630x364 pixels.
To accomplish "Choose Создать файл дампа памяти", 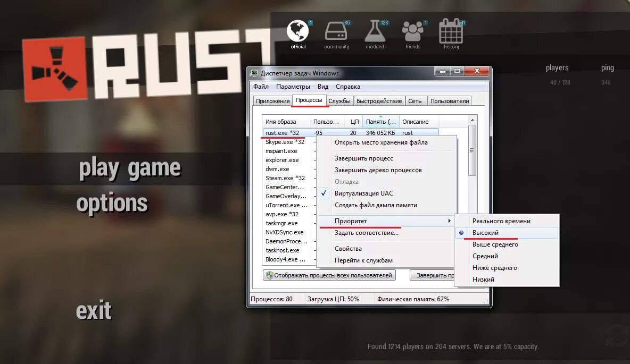I will pos(376,205).
